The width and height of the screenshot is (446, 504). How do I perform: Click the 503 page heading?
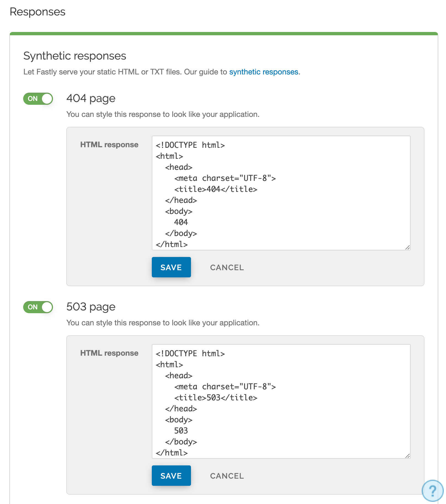(91, 307)
